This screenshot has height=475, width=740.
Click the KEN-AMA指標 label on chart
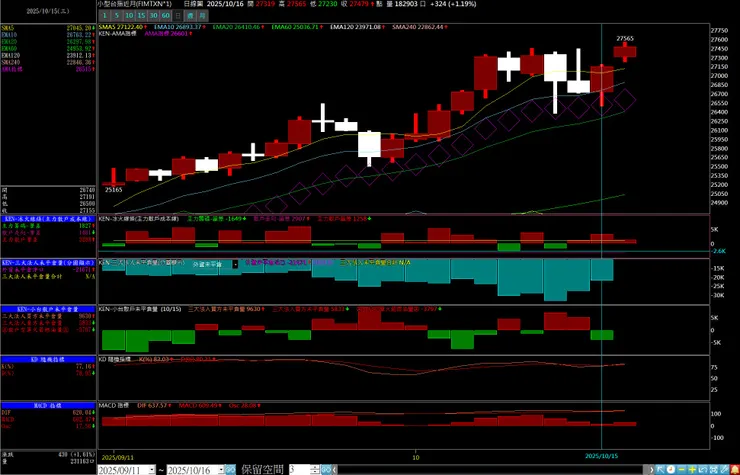(118, 34)
